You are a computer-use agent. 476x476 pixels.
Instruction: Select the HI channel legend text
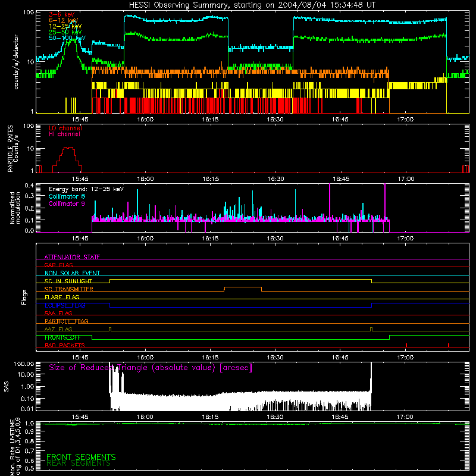pos(64,134)
